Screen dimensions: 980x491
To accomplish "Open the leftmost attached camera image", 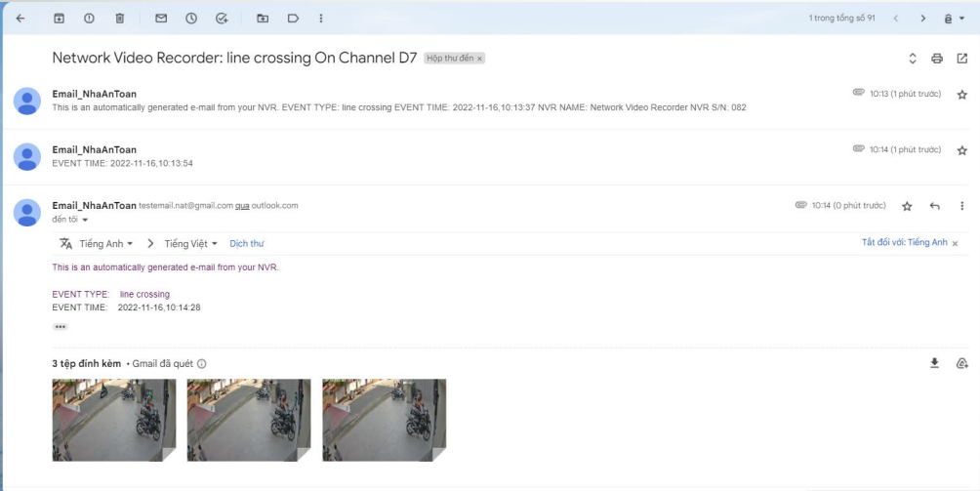I will pos(113,420).
